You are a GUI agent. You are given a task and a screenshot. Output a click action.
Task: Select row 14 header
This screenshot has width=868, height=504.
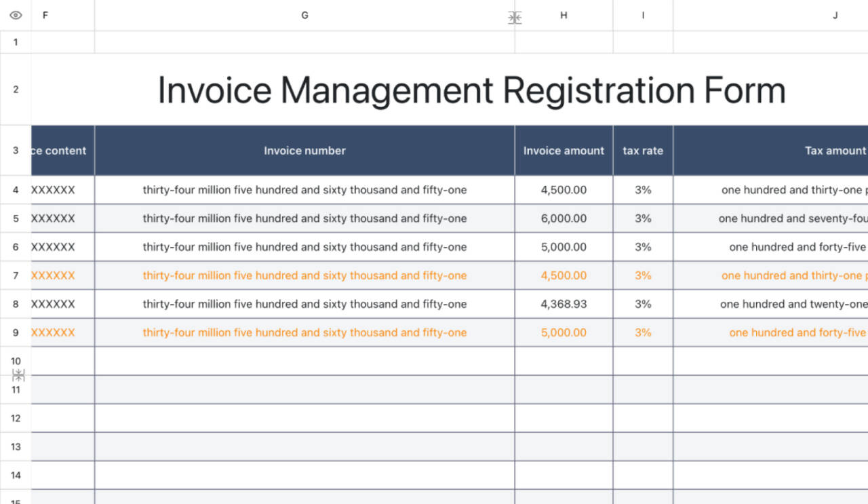click(16, 475)
